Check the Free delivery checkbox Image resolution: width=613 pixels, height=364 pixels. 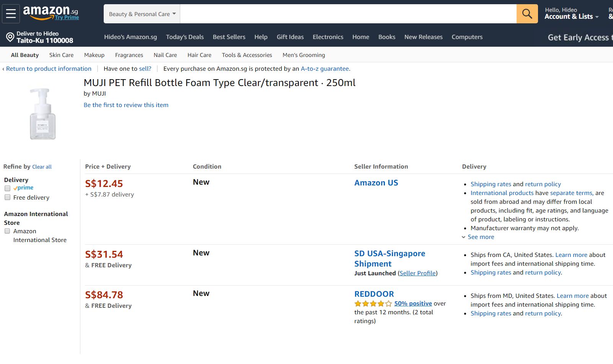pyautogui.click(x=7, y=197)
